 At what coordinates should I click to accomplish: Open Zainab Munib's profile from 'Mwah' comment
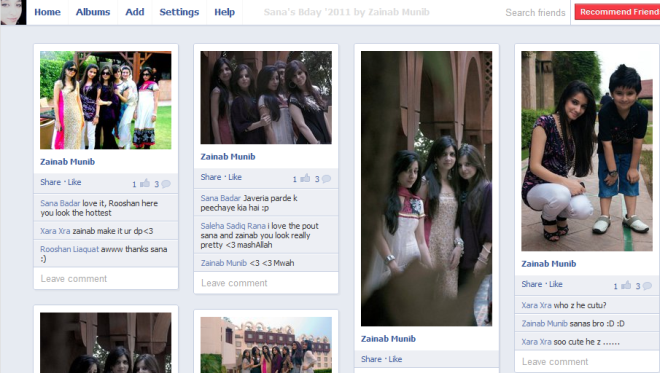[224, 263]
